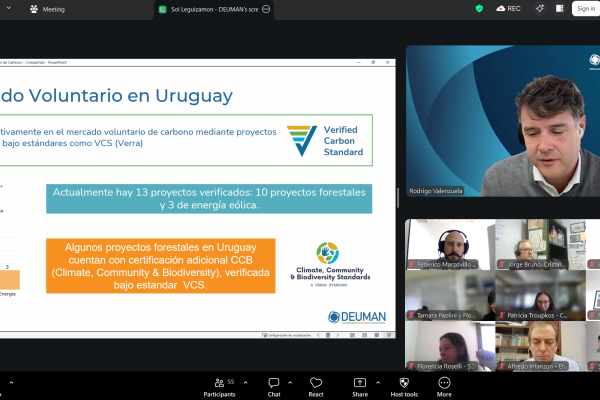Screen dimensions: 600x400
Task: Go to previous slide in PowerPoint status bar
Action: 318,335
